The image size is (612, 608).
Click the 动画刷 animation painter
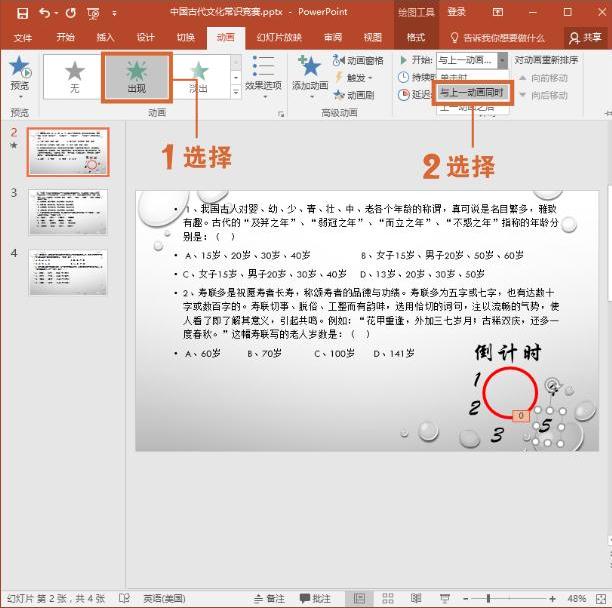coord(354,95)
